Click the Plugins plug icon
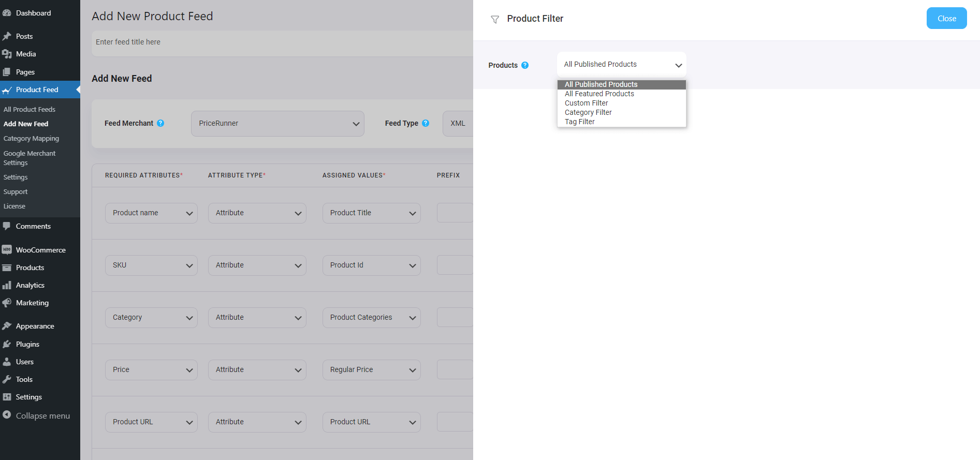Image resolution: width=980 pixels, height=460 pixels. tap(7, 344)
